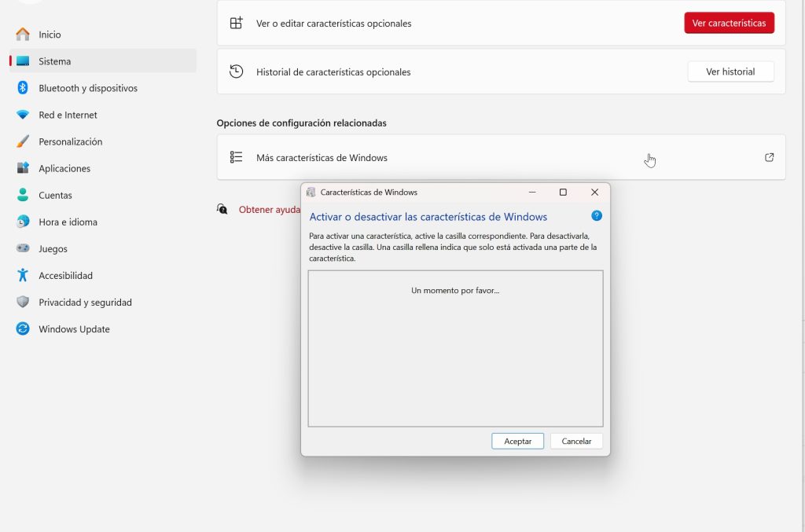
Task: Click the blue help icon in dialog
Action: [x=597, y=215]
